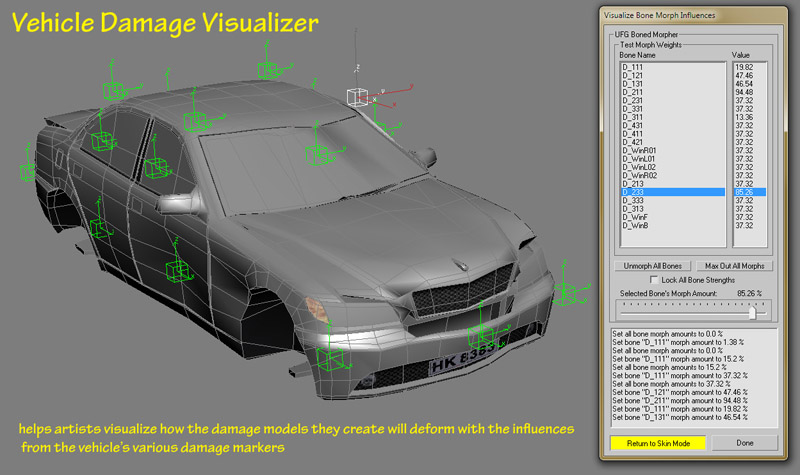The width and height of the screenshot is (800, 475).
Task: Click the Selected Bone's Morph Amount slider thumb
Action: 752,312
